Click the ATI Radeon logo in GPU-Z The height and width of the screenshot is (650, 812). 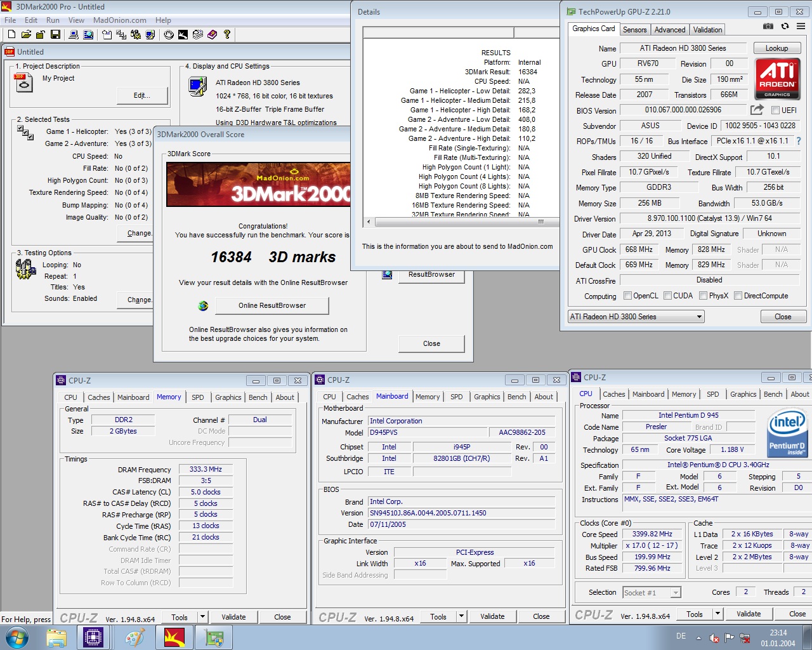(x=777, y=79)
